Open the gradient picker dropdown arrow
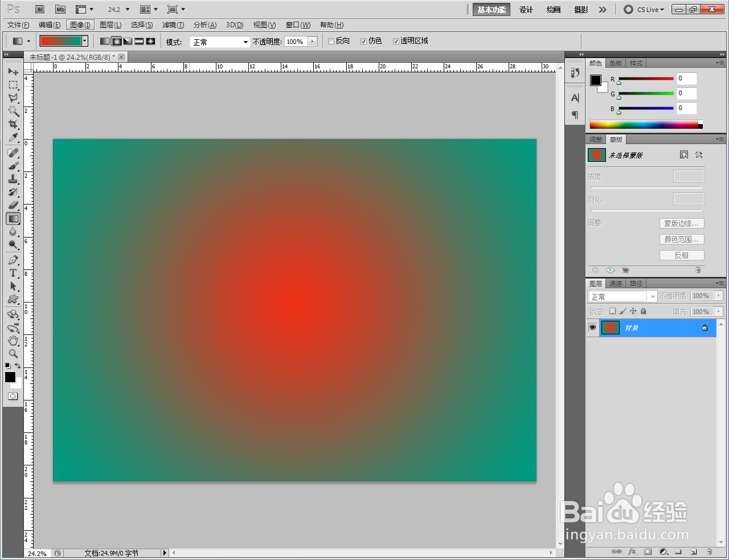Image resolution: width=729 pixels, height=560 pixels. pos(85,41)
